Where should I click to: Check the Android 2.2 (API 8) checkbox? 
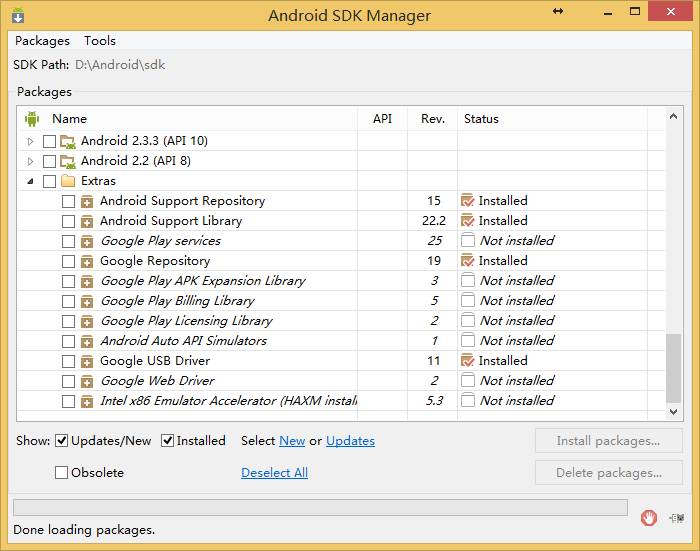click(49, 161)
